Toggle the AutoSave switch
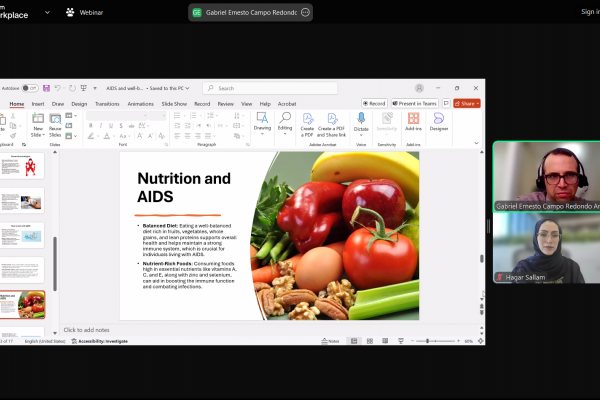 31,88
